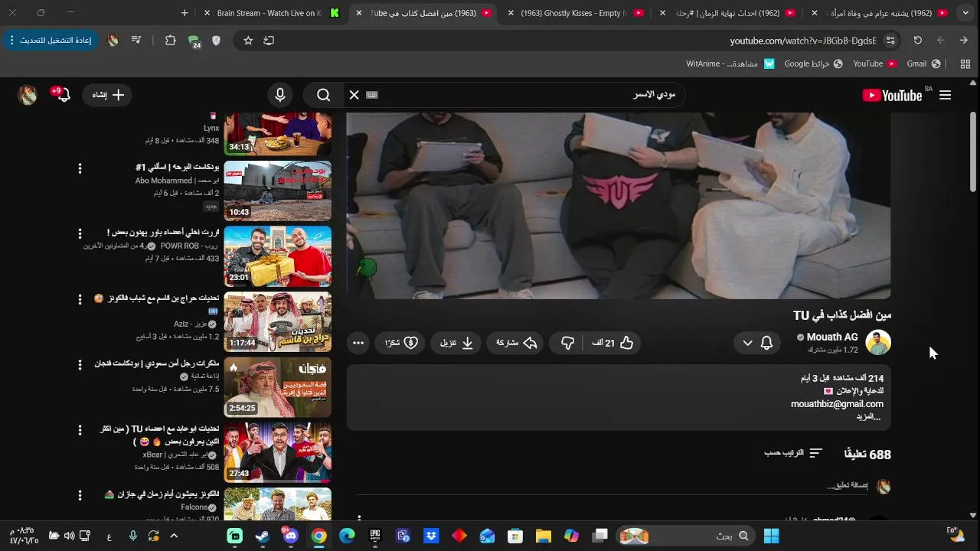Open more actions below the video
The width and height of the screenshot is (980, 551).
click(x=358, y=343)
